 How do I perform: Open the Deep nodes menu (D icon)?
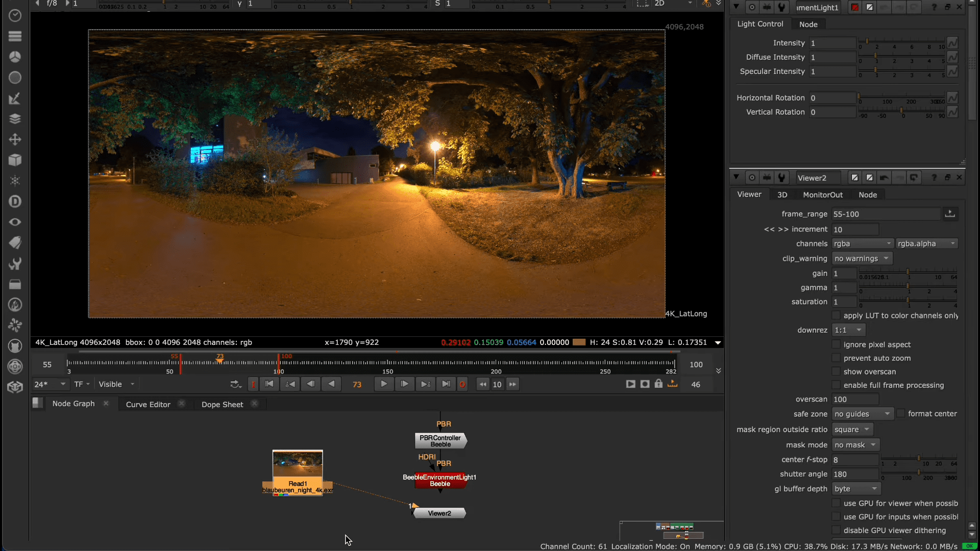tap(15, 202)
